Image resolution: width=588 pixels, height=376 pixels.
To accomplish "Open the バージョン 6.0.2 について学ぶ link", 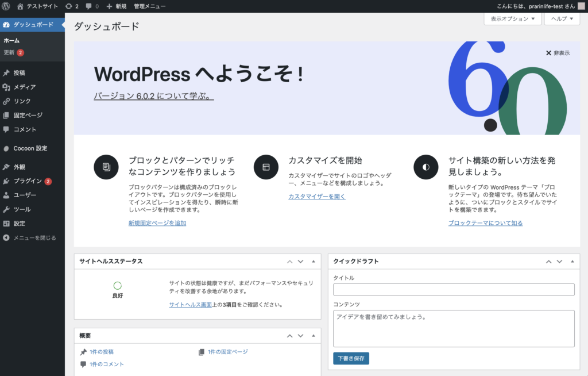I will [x=153, y=96].
